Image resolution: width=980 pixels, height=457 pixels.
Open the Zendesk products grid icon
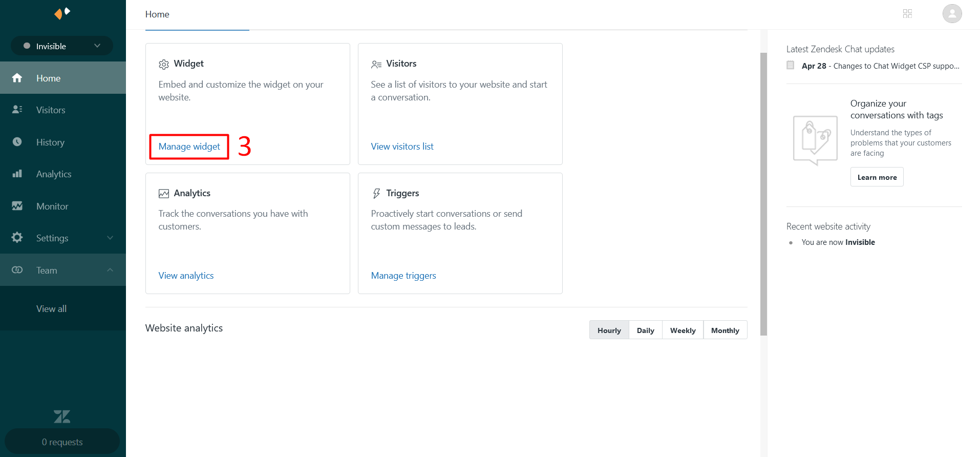[x=907, y=14]
